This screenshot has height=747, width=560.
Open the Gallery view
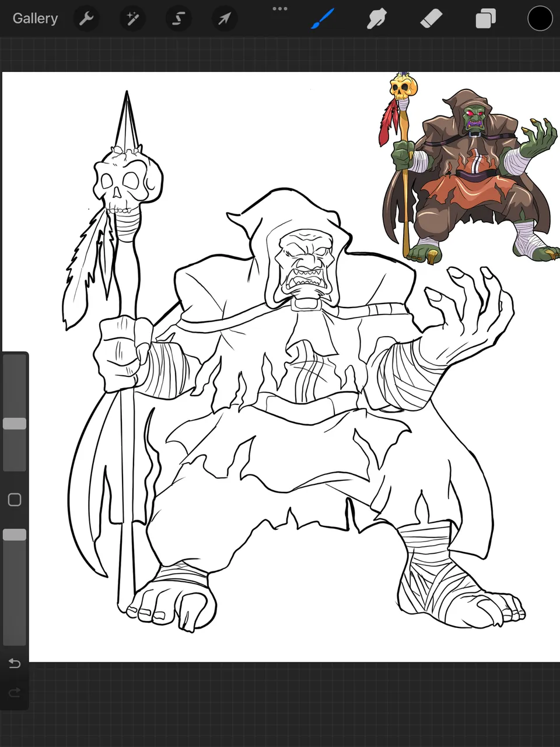pos(35,19)
